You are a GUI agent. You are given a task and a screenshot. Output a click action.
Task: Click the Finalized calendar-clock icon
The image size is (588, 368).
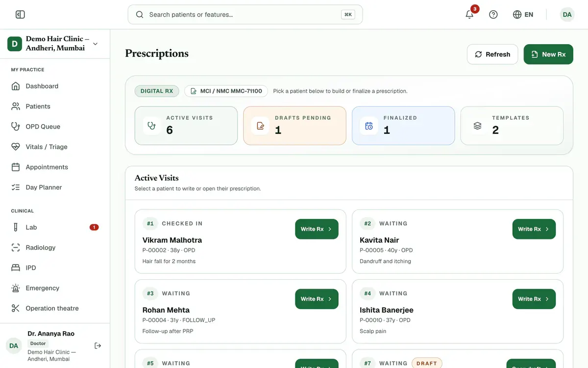click(369, 126)
